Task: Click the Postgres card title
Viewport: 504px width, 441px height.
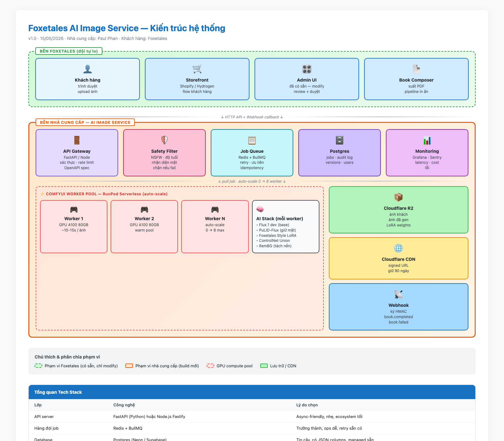Action: (340, 151)
